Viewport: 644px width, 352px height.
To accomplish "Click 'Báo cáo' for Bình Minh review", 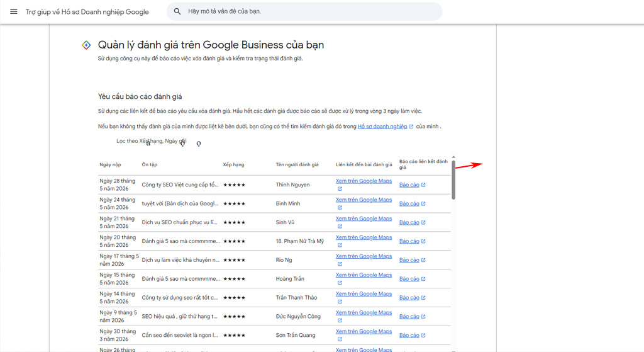I will (x=409, y=203).
